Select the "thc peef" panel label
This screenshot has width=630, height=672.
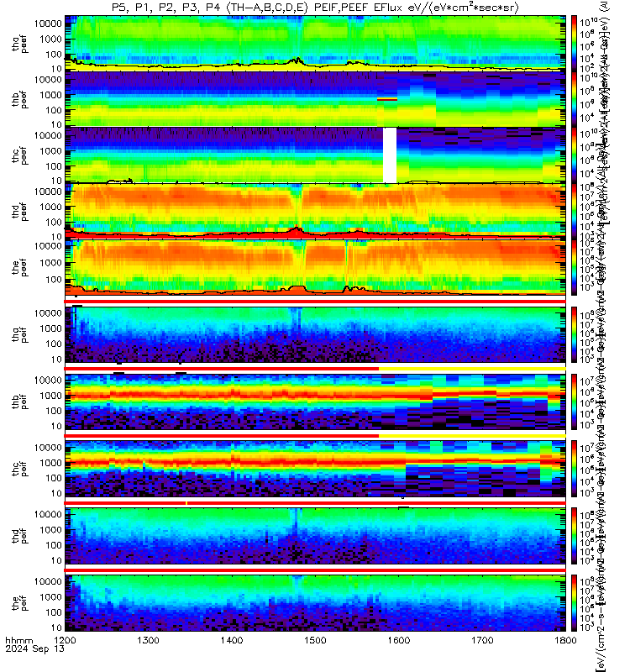coord(20,156)
